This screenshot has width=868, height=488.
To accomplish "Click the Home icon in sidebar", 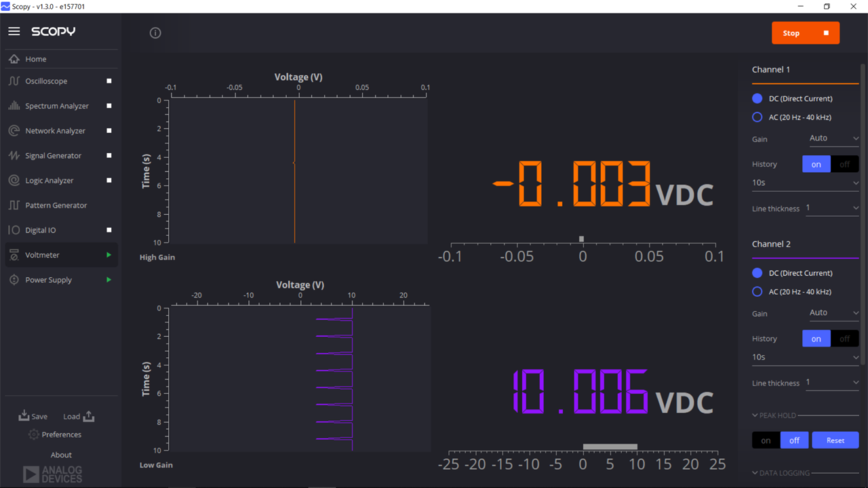I will tap(14, 59).
